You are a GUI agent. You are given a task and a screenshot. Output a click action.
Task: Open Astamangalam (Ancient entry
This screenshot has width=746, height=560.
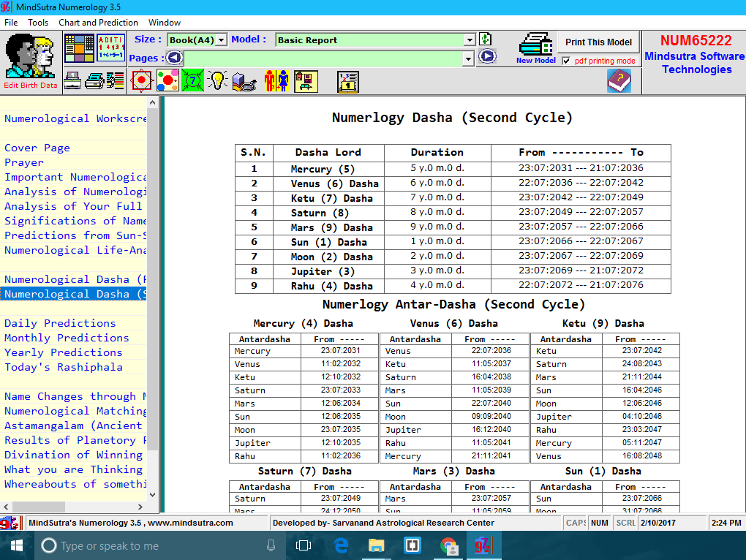tap(73, 425)
